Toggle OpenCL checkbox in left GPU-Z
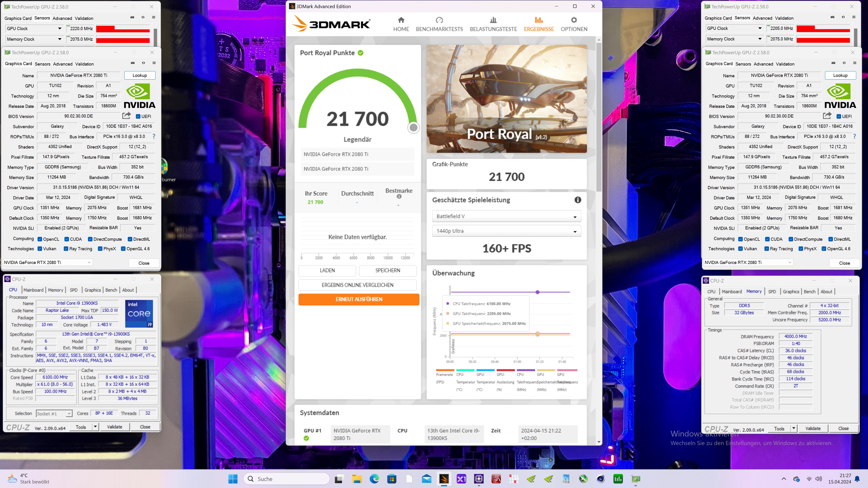Screen dimensions: 868x488 [x=40, y=239]
